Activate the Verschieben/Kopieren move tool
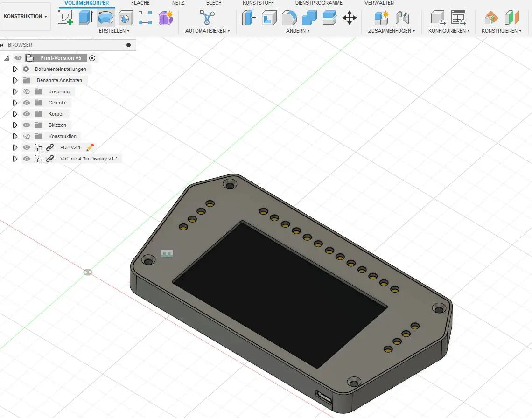 (x=350, y=18)
